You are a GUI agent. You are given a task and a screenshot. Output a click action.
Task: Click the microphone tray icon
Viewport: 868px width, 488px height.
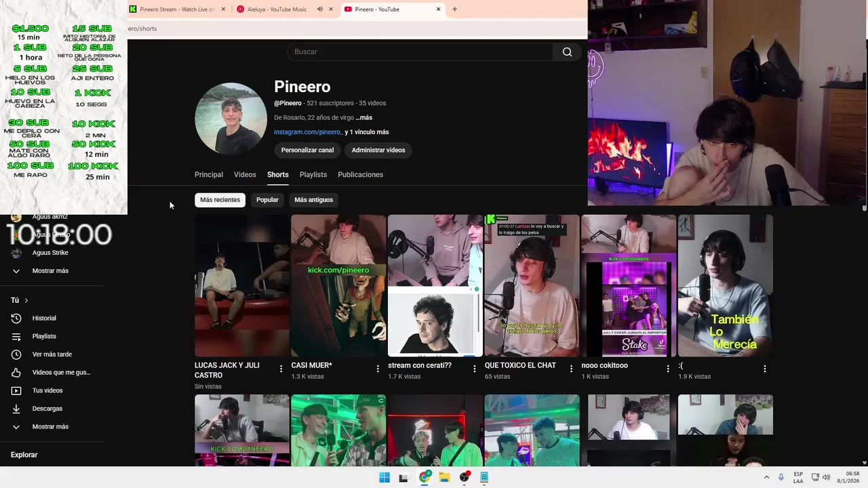[x=781, y=477]
